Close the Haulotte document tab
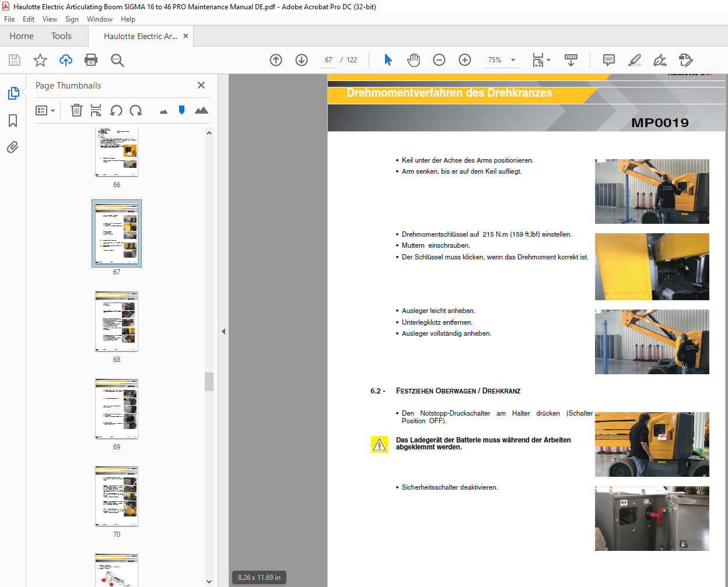 (x=185, y=36)
